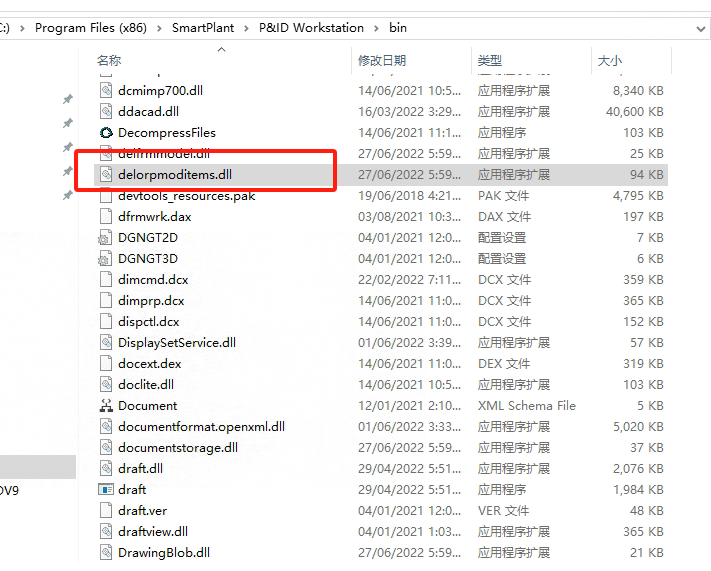Sort by 修改日期 column header
Screen dimensions: 711x571
coord(382,60)
